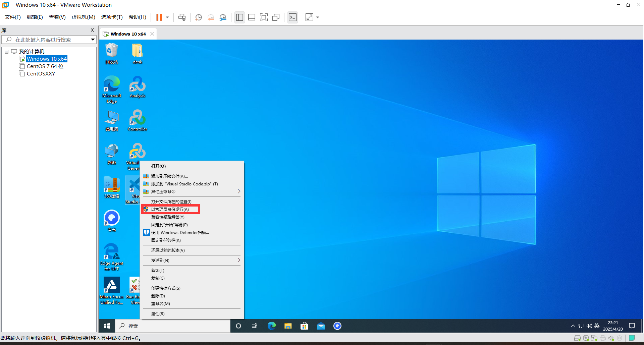
Task: Select the 360压缩 desktop shortcut
Action: click(112, 188)
